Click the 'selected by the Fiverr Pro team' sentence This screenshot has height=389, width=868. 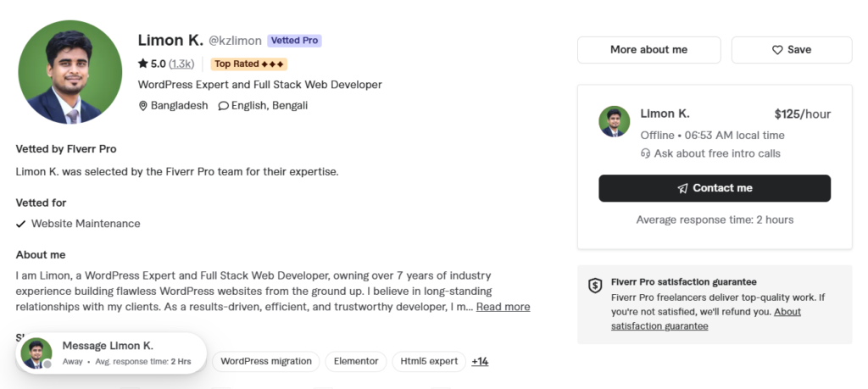point(176,171)
